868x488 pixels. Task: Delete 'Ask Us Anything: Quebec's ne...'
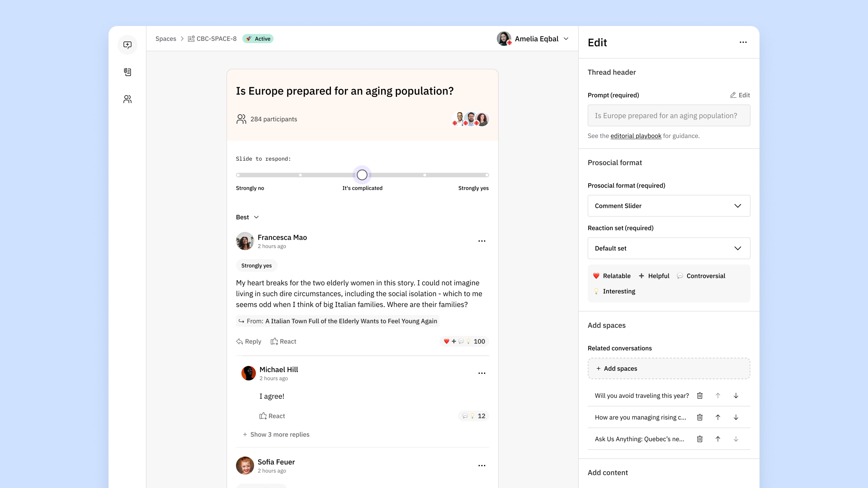click(x=700, y=439)
